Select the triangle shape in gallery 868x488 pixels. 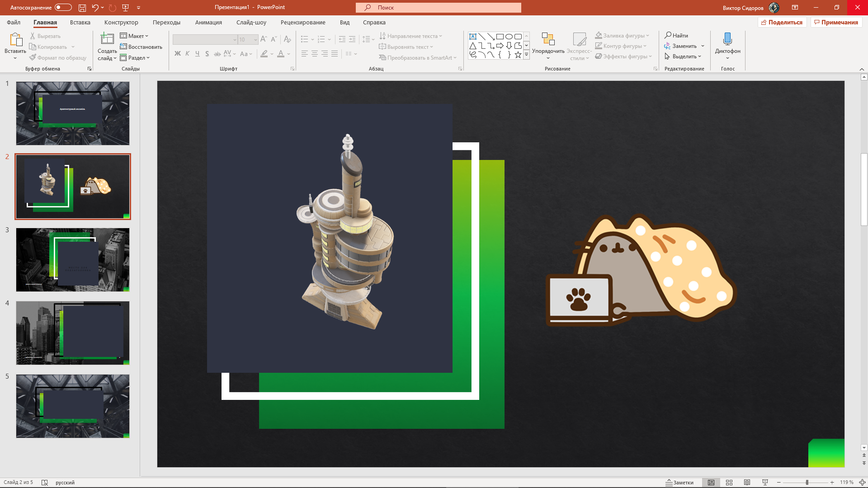(473, 46)
